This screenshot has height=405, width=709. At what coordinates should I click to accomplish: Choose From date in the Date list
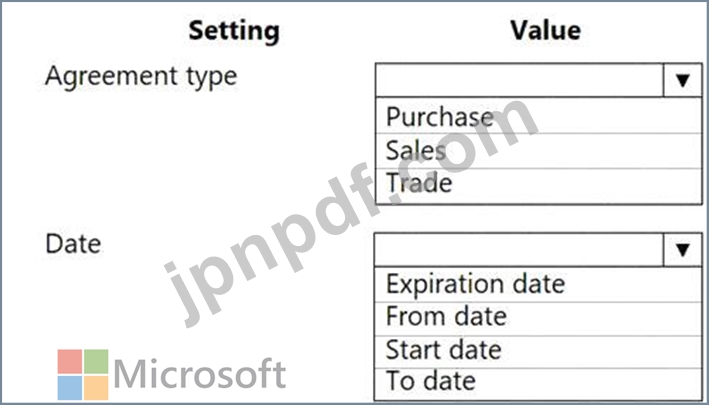pyautogui.click(x=446, y=317)
